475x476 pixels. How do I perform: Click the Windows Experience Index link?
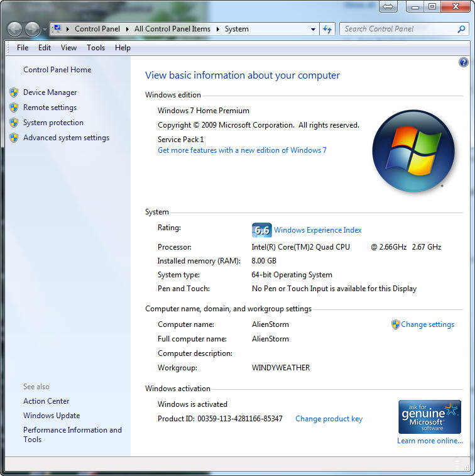click(317, 230)
